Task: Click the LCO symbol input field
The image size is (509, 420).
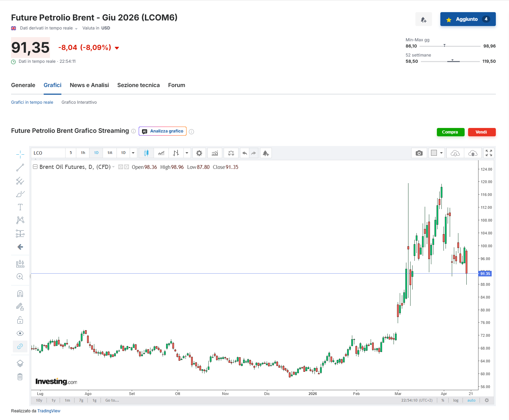Action: pyautogui.click(x=48, y=153)
